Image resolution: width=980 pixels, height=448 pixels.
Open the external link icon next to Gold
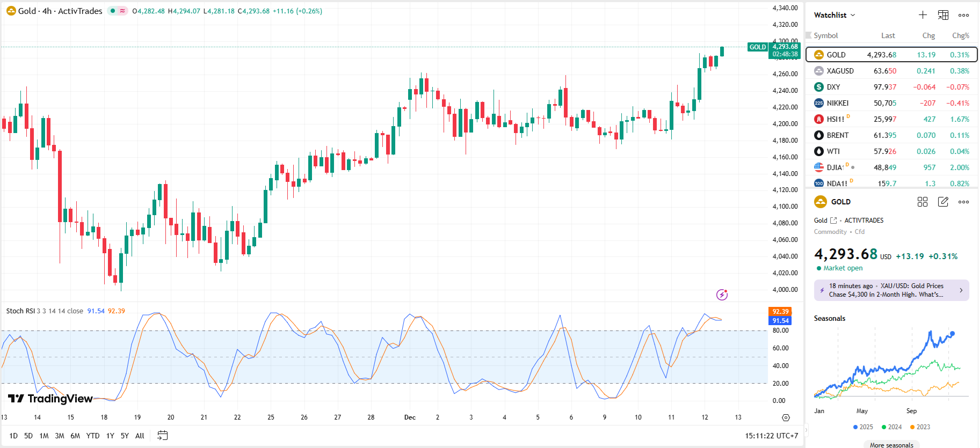833,221
